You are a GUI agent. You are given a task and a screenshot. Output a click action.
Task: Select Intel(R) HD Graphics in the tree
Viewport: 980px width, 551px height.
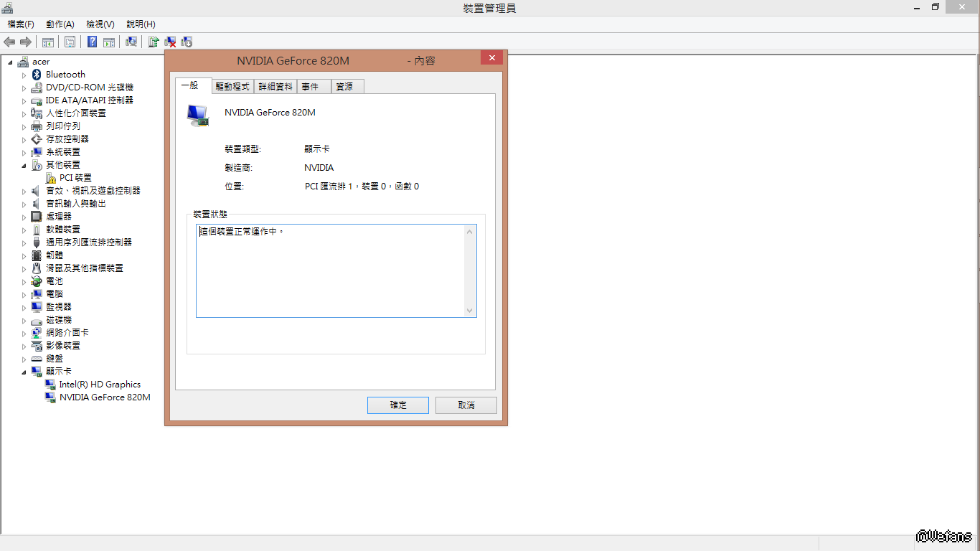point(100,385)
